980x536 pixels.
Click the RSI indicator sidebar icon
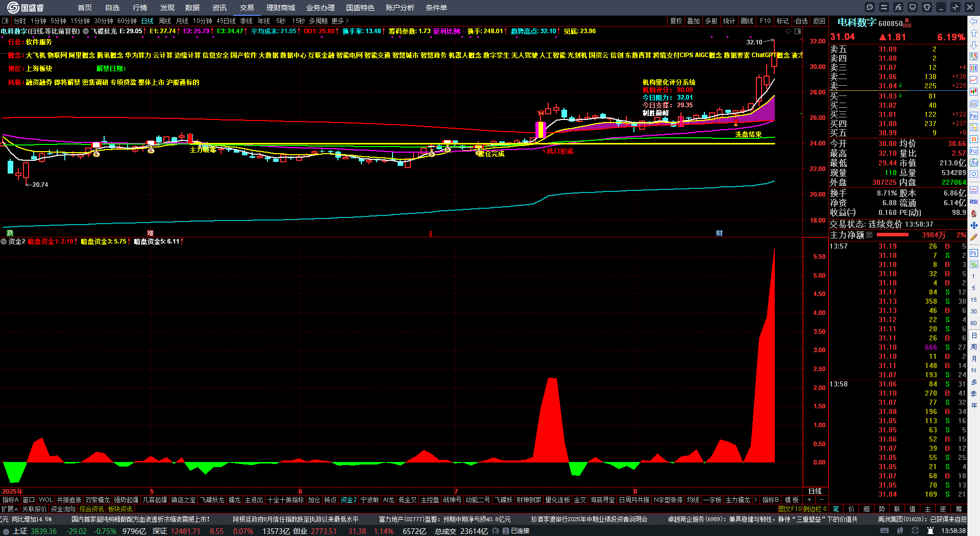(974, 202)
